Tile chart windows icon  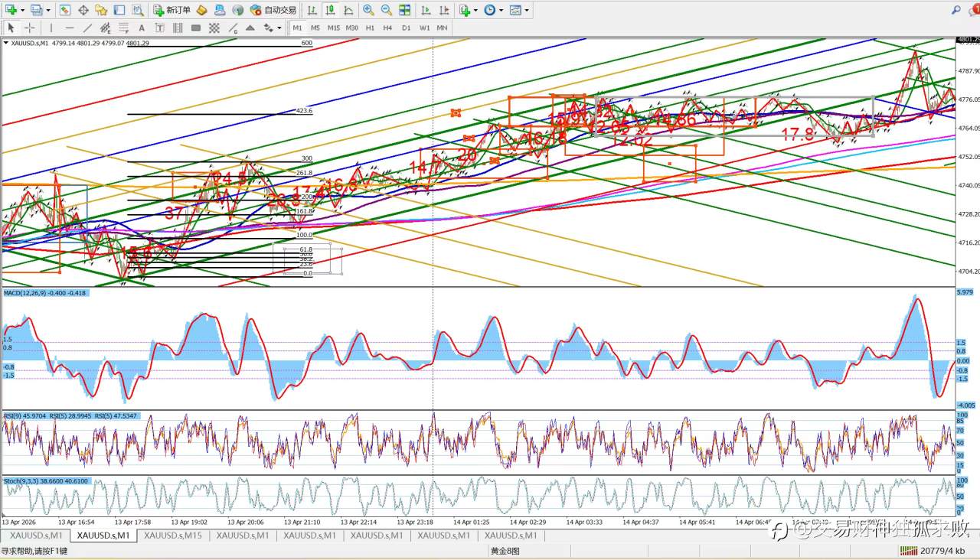[x=404, y=10]
